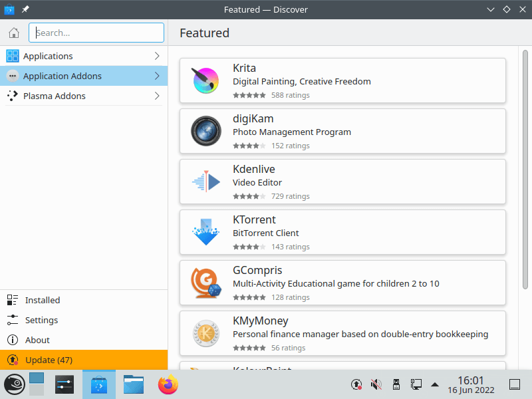
Task: Open the virtual desktop pager
Action: (37, 384)
